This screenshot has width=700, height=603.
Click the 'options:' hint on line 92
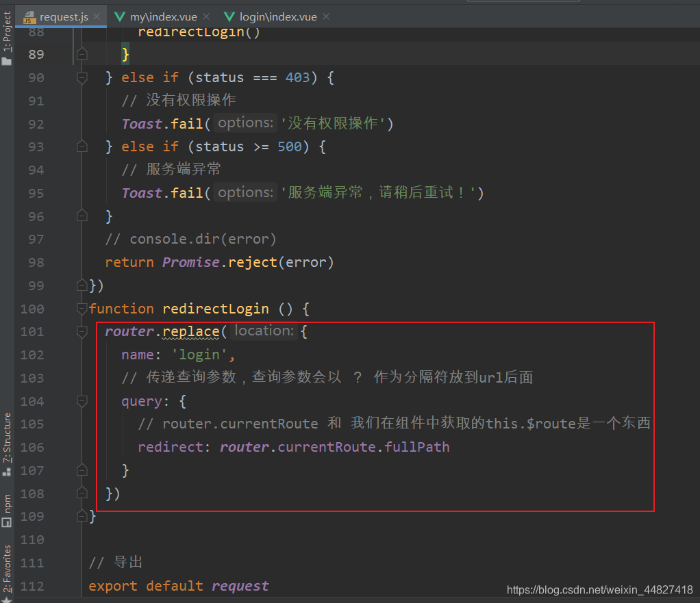point(245,123)
